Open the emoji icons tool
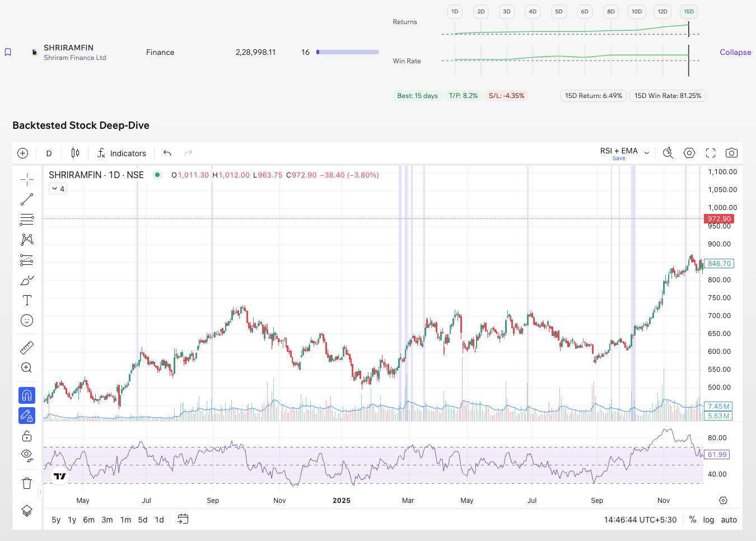 [27, 320]
